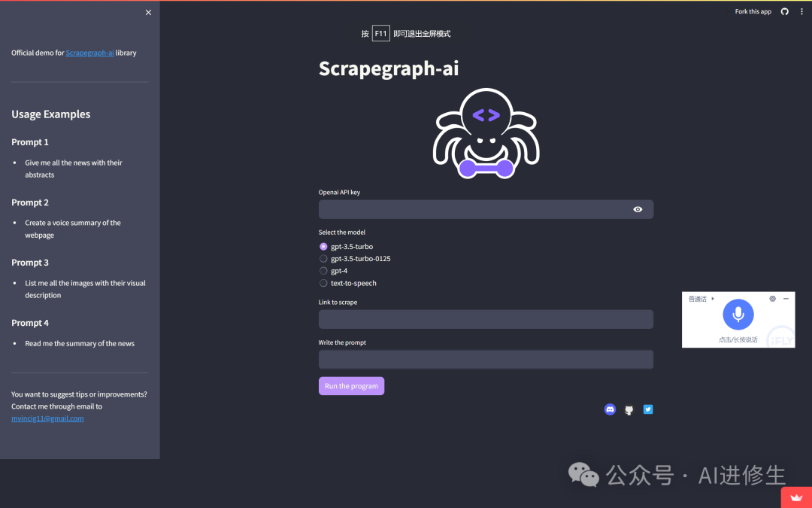Click the Prompt 3 heading
This screenshot has height=508, width=812.
(30, 263)
